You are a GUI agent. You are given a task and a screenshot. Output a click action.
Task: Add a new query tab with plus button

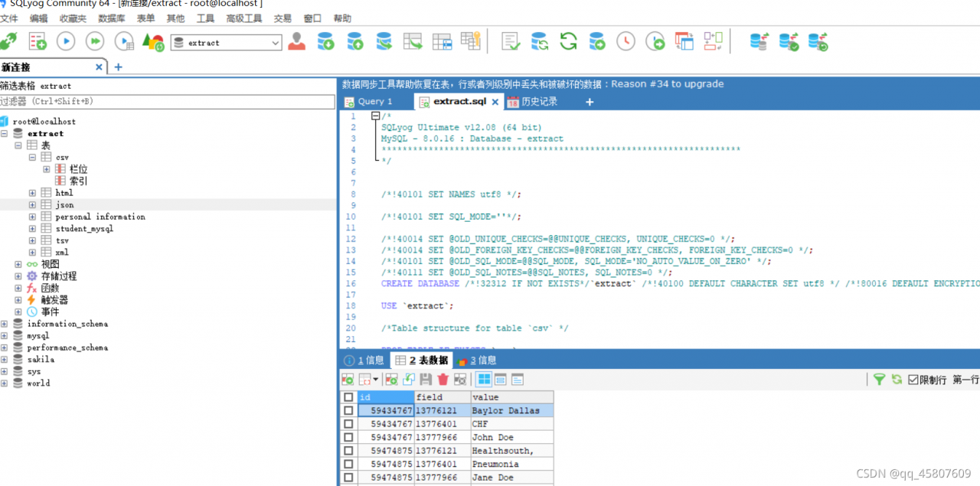click(x=589, y=102)
